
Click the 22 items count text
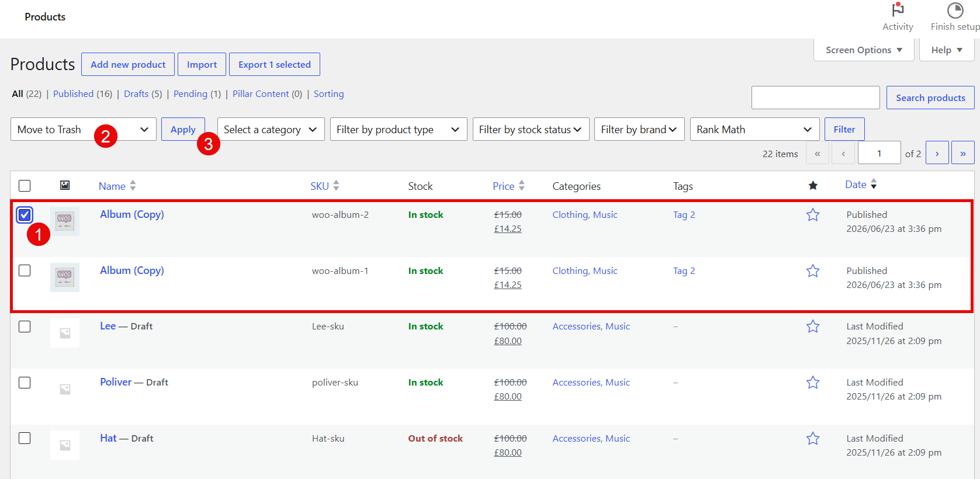(780, 154)
